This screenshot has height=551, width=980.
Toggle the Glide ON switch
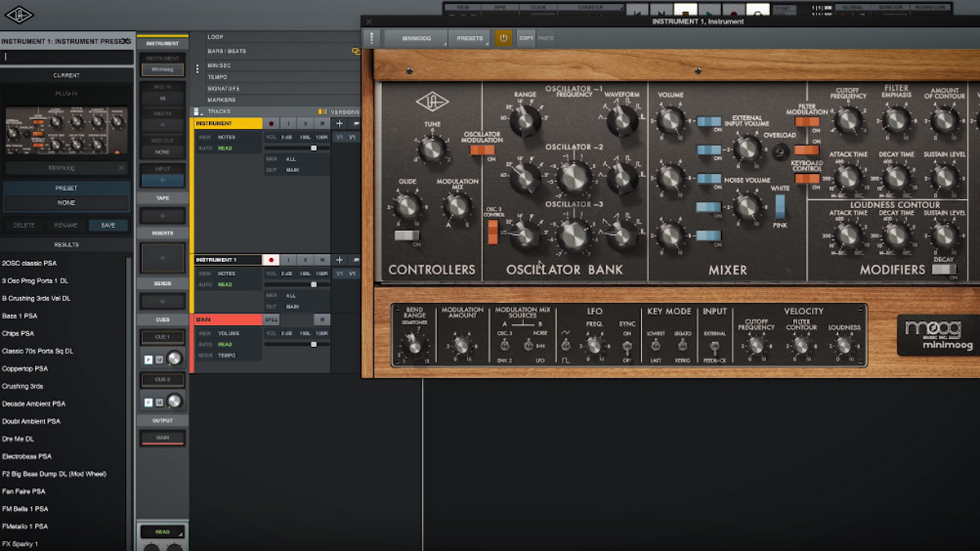[x=406, y=236]
